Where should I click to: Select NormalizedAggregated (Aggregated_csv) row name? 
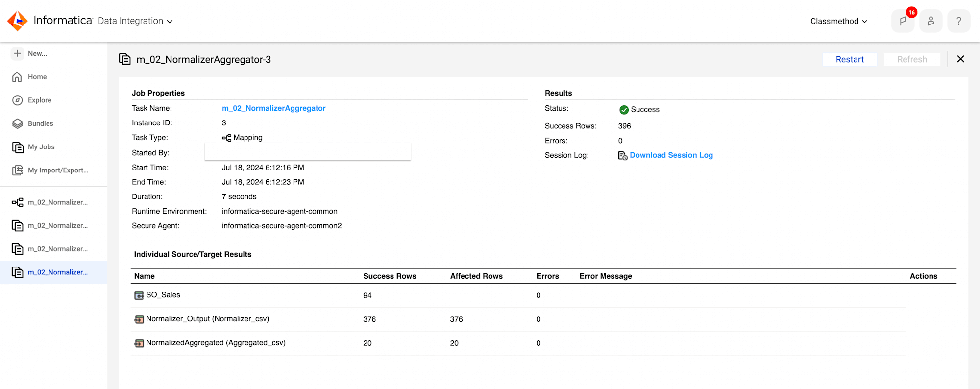pyautogui.click(x=216, y=343)
